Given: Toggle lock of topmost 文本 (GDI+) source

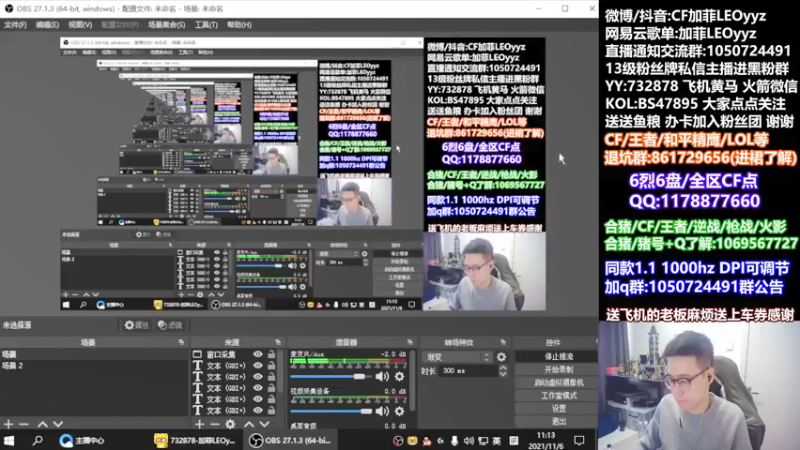Looking at the screenshot, I should click(x=271, y=365).
